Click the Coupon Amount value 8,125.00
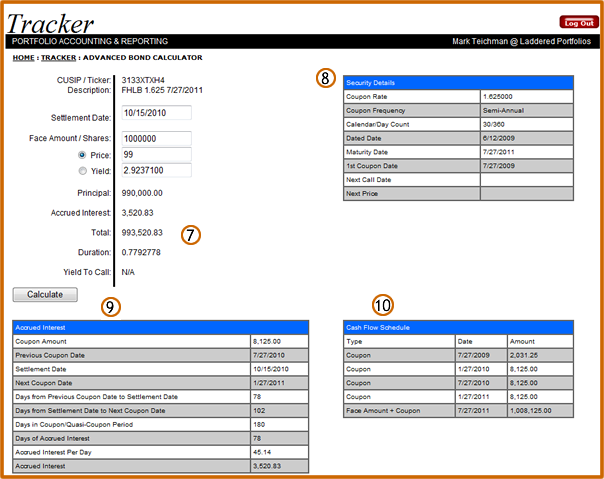 pos(279,341)
